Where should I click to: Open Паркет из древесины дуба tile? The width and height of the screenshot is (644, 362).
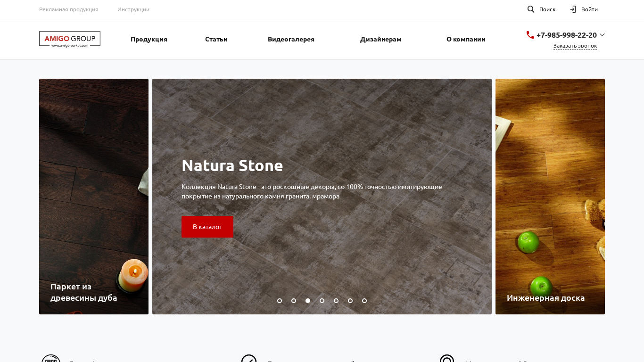(94, 197)
